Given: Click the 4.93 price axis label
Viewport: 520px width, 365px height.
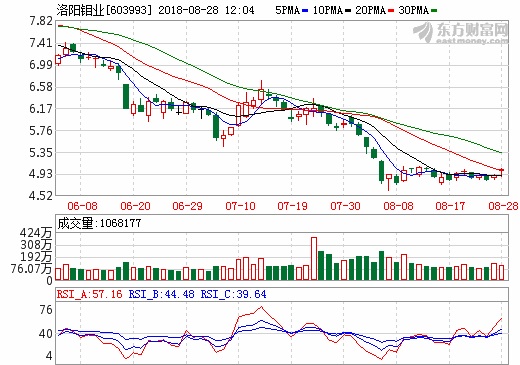Looking at the screenshot, I should point(41,174).
